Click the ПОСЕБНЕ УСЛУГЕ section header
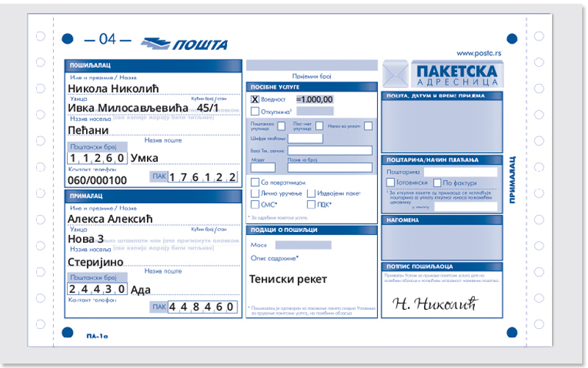Image resolution: width=588 pixels, height=368 pixels. pos(312,87)
